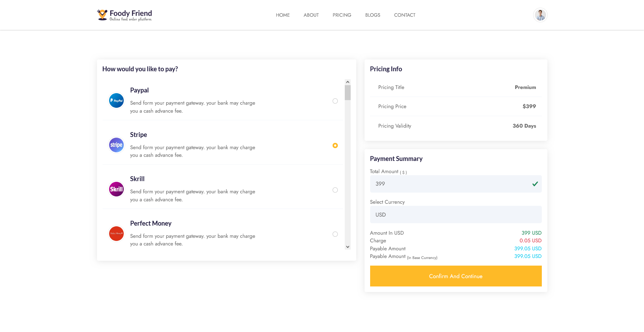This screenshot has width=644, height=332.
Task: Open the user profile avatar
Action: 540,15
